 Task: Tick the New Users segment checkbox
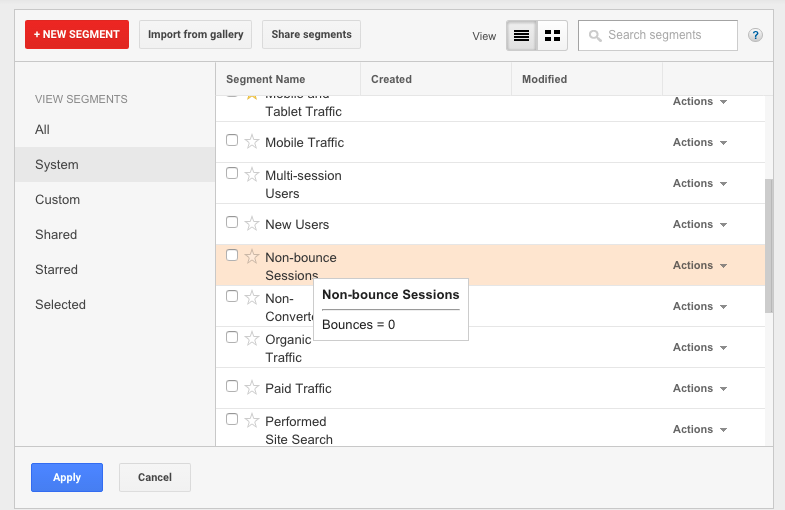[232, 223]
